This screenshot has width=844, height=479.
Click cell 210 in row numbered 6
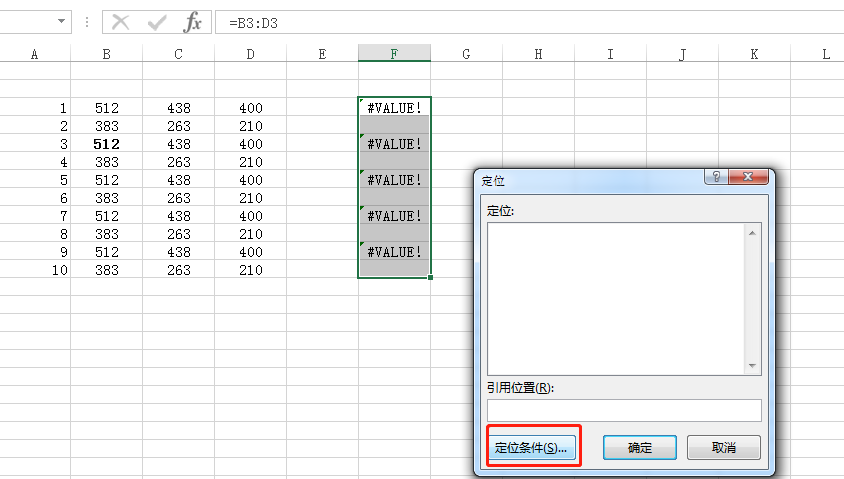coord(250,198)
